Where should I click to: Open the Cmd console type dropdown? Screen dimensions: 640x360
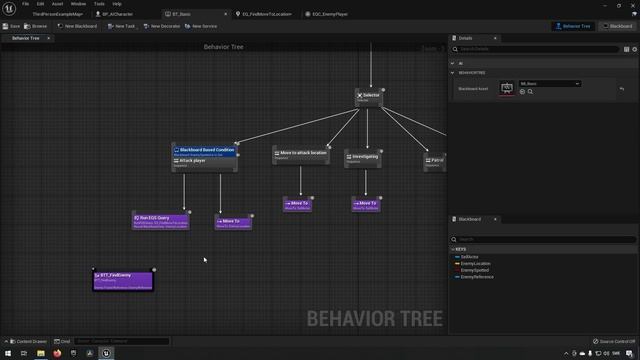coord(62,341)
